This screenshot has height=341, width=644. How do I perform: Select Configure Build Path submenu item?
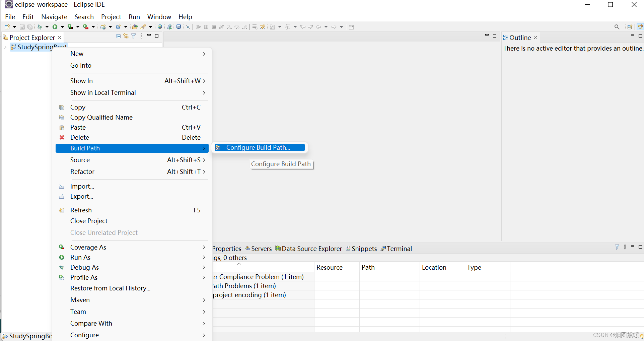coord(260,148)
